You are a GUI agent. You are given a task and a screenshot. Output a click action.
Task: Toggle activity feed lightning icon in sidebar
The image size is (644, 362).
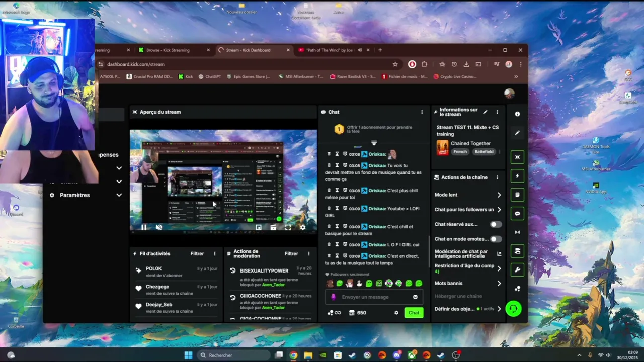pos(517,176)
